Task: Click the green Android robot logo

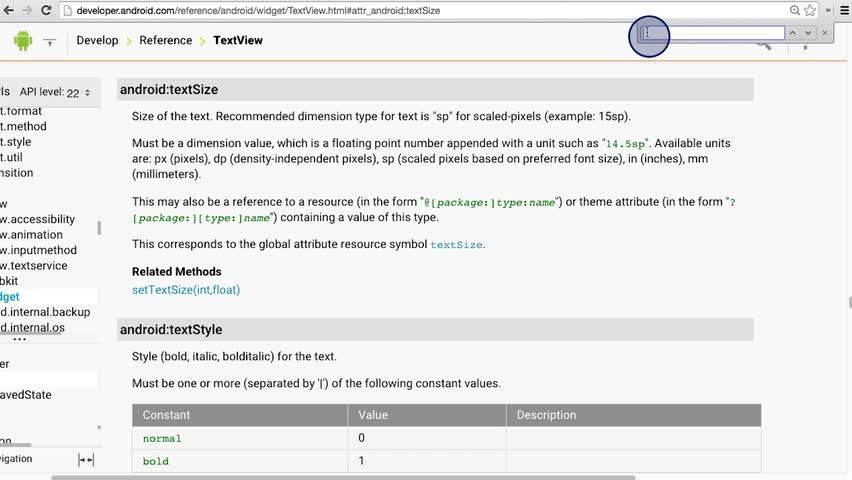Action: coord(23,41)
